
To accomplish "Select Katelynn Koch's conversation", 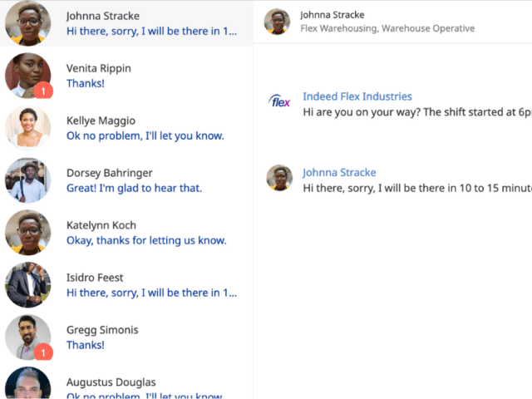I will (x=150, y=233).
